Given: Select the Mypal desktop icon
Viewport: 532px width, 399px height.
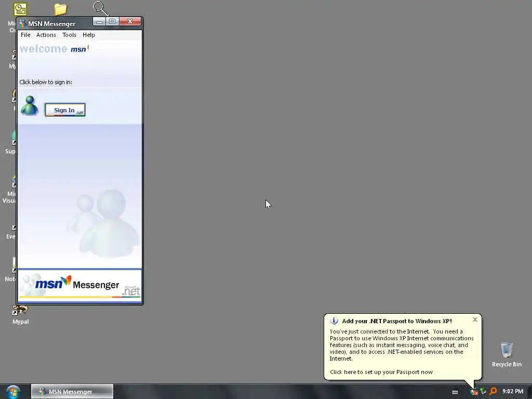Looking at the screenshot, I should (x=20, y=315).
